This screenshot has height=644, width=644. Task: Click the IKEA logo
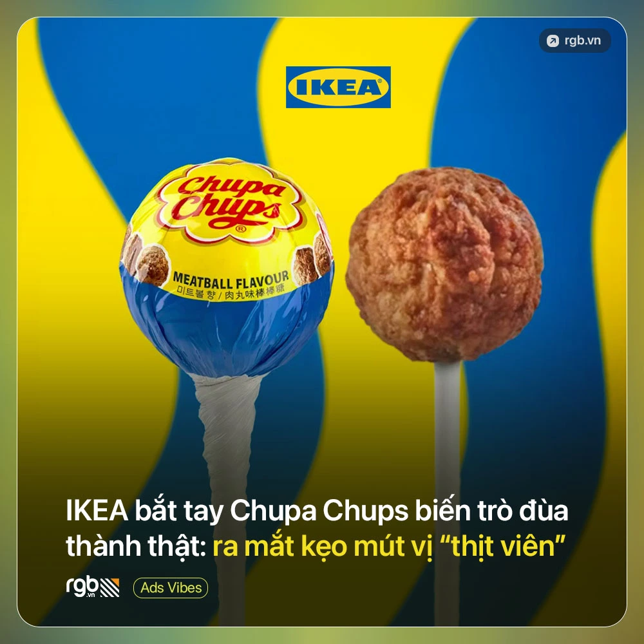(x=338, y=87)
